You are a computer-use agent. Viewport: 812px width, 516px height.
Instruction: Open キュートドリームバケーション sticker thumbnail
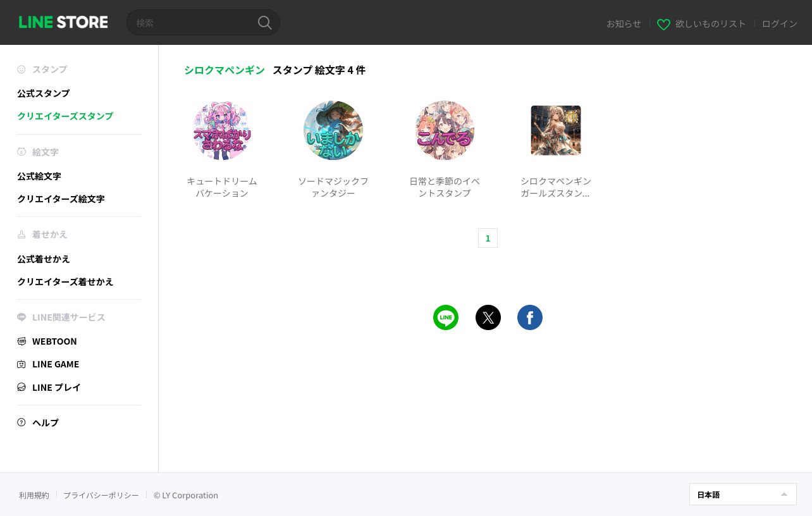click(x=222, y=130)
